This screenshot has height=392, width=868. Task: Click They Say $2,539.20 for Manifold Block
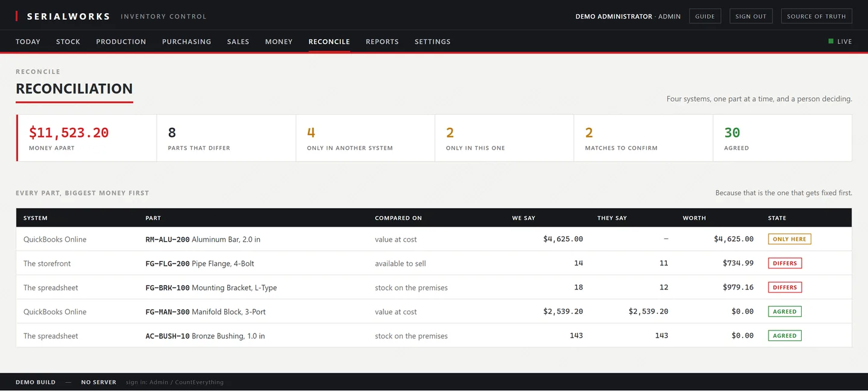649,312
